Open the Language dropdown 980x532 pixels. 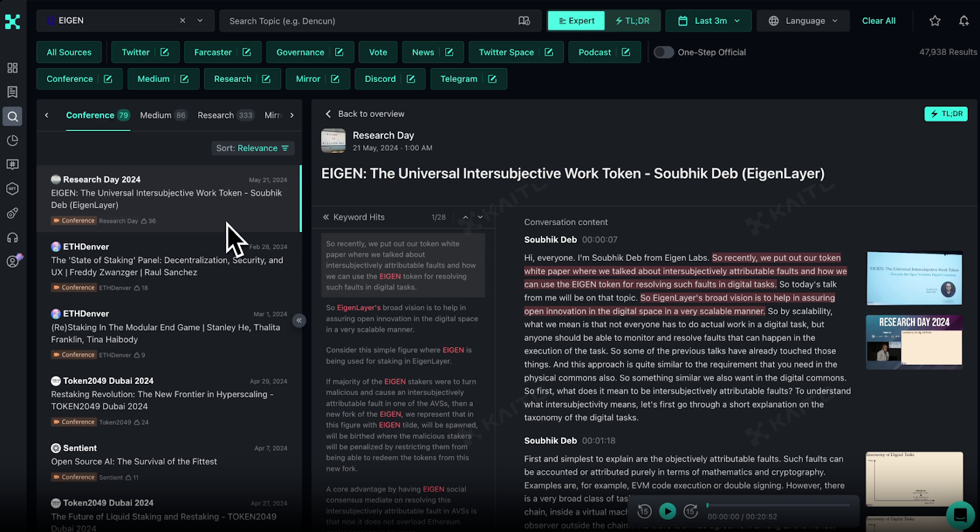click(x=803, y=21)
